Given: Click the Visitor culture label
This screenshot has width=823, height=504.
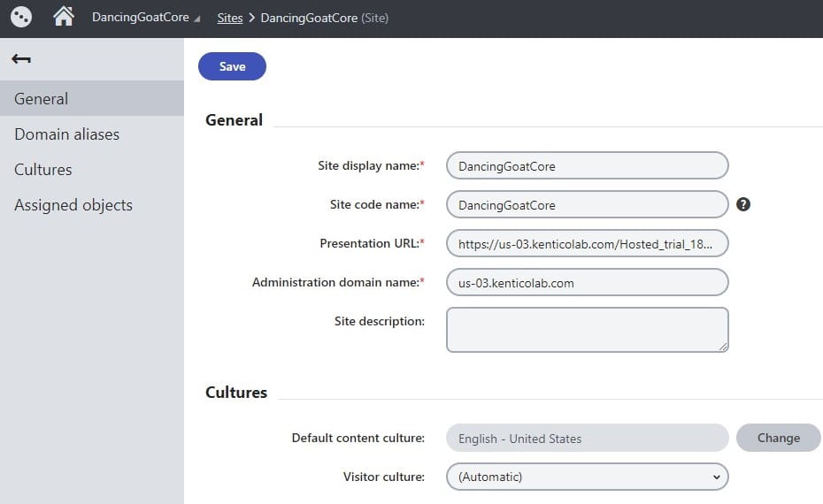Looking at the screenshot, I should (384, 477).
